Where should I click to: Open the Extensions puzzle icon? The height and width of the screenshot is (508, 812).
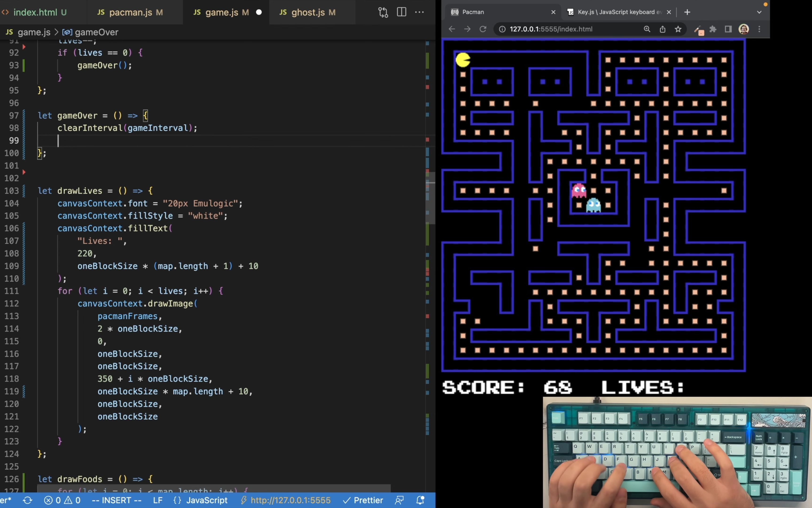click(x=713, y=29)
